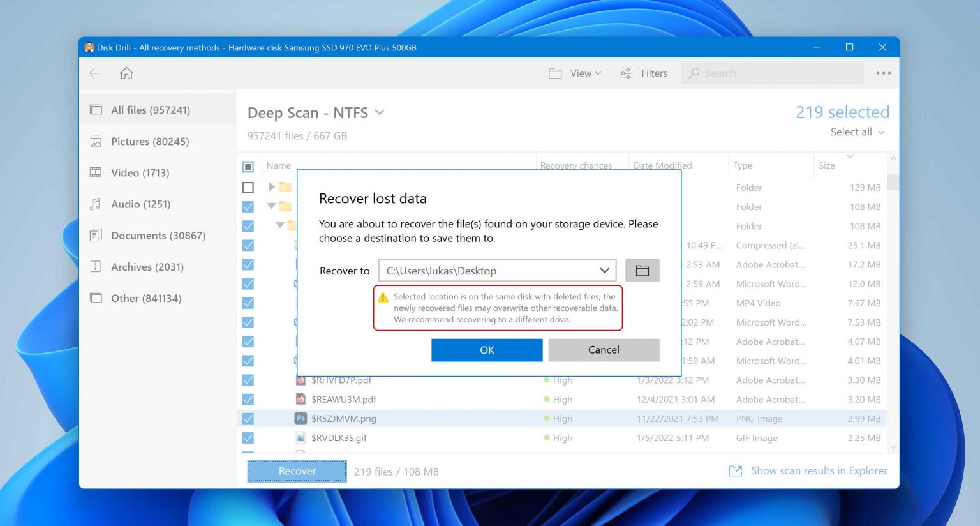Click the file list scroll up arrow
Screen dimensions: 980x526
pos(893,159)
